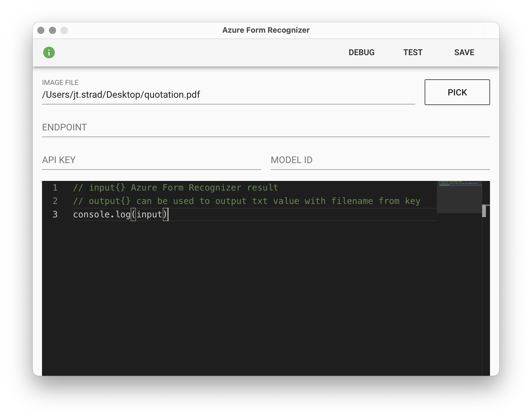Focus the IMAGE FILE path field

pos(228,95)
